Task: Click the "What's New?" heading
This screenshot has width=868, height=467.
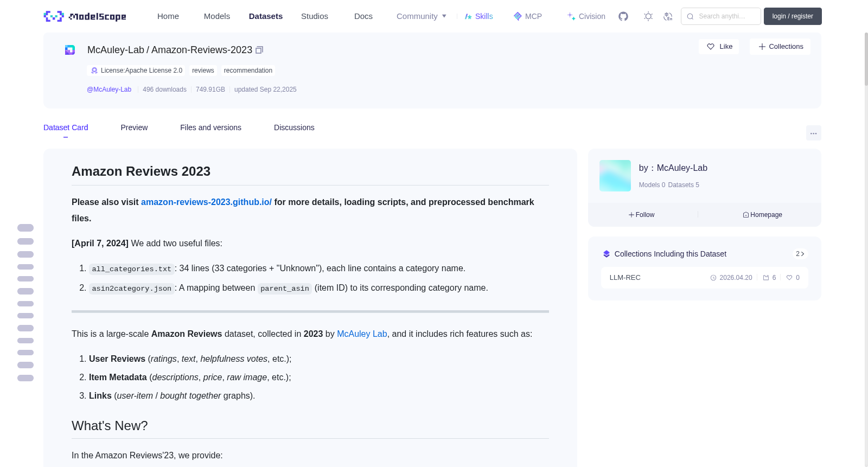Action: [110, 426]
